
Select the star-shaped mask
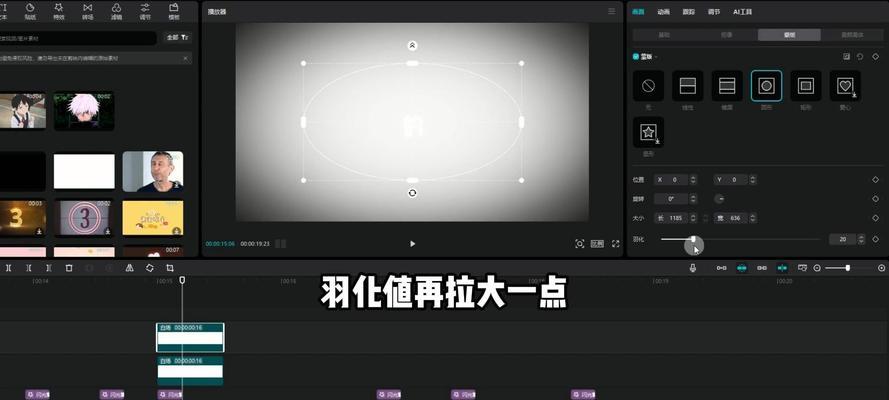tap(648, 132)
